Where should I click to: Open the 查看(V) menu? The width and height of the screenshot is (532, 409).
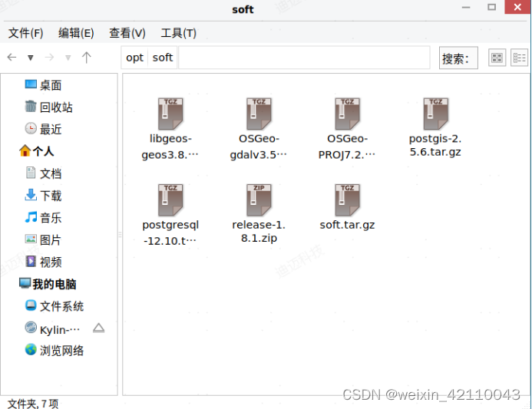(127, 33)
